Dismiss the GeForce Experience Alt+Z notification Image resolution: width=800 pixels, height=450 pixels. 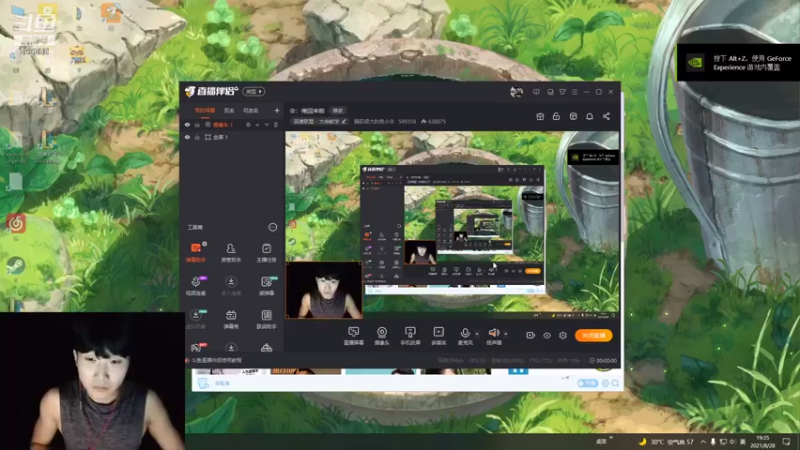(x=738, y=62)
